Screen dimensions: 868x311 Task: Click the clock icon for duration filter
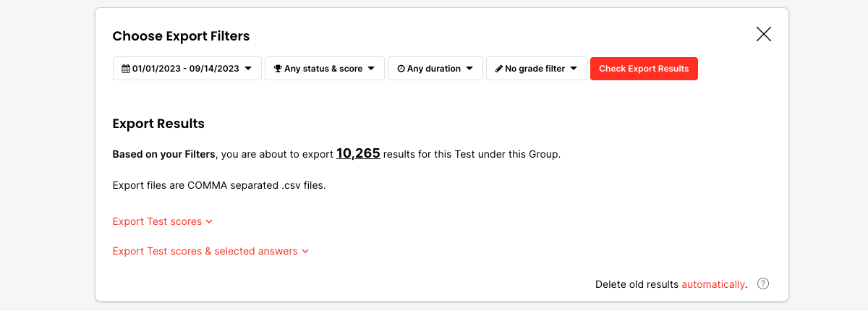(401, 69)
